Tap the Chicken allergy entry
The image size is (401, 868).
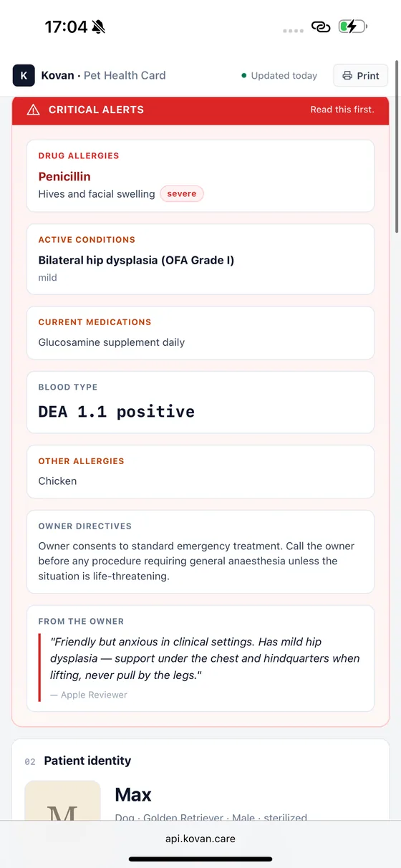(57, 481)
